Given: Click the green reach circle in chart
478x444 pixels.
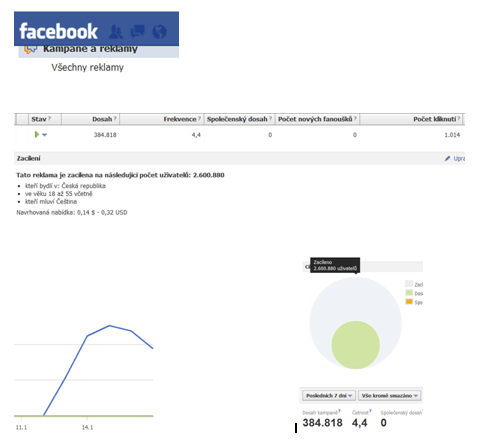Looking at the screenshot, I should click(356, 345).
